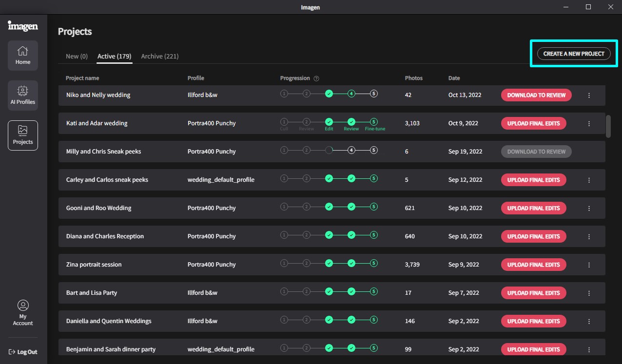Viewport: 622px width, 364px height.
Task: Click Upload Final Edits for Kati and Adar wedding
Action: coord(534,123)
